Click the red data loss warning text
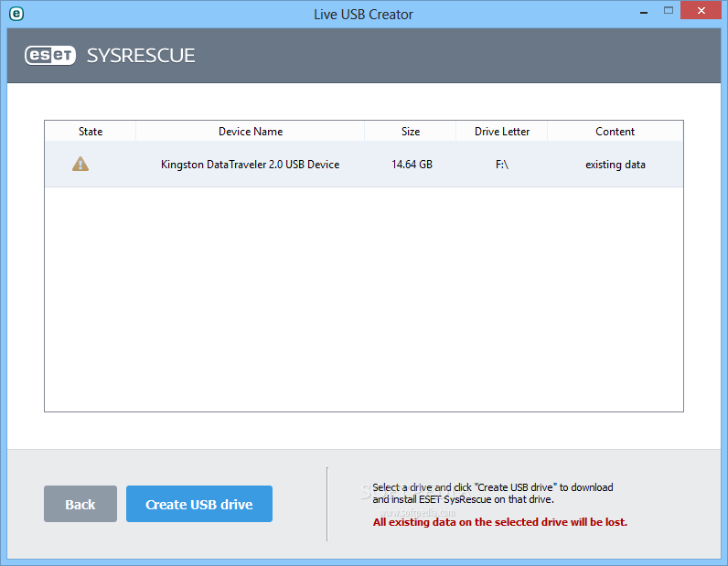The image size is (728, 566). click(x=500, y=522)
